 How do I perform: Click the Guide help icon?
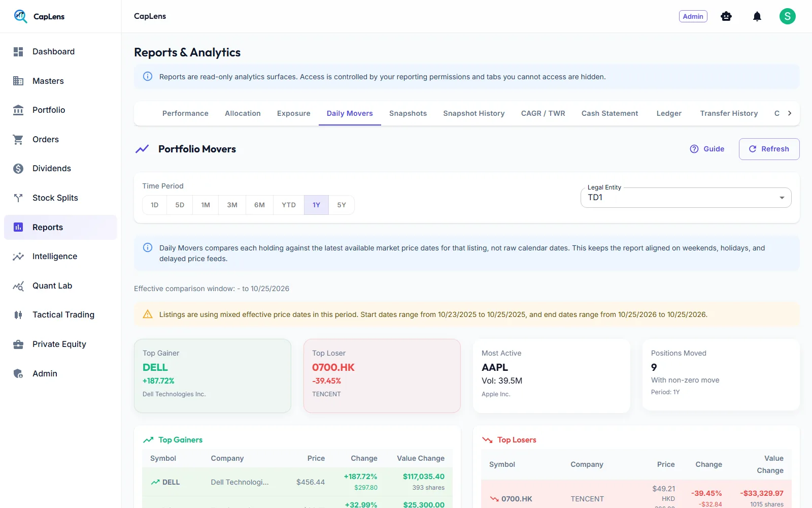click(694, 149)
